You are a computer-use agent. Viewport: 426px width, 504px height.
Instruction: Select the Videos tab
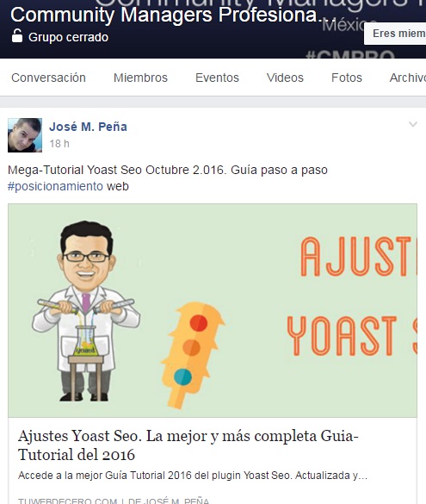pyautogui.click(x=285, y=78)
